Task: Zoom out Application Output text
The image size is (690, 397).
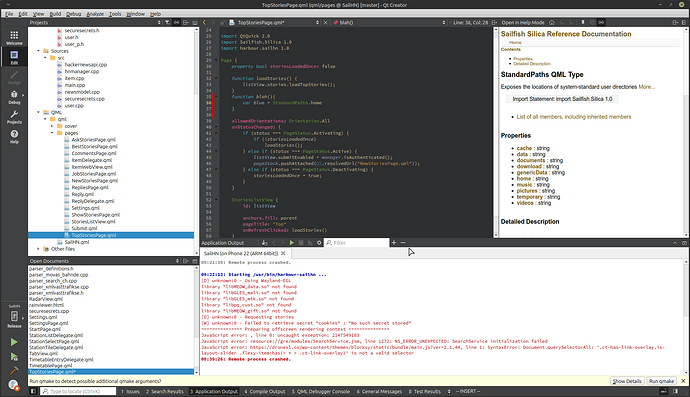Action: tap(403, 243)
